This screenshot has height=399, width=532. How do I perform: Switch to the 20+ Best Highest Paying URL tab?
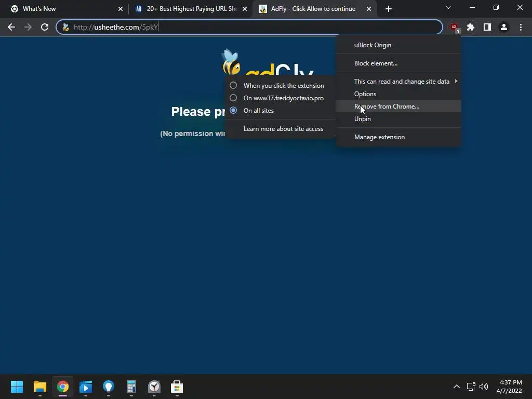(x=191, y=9)
